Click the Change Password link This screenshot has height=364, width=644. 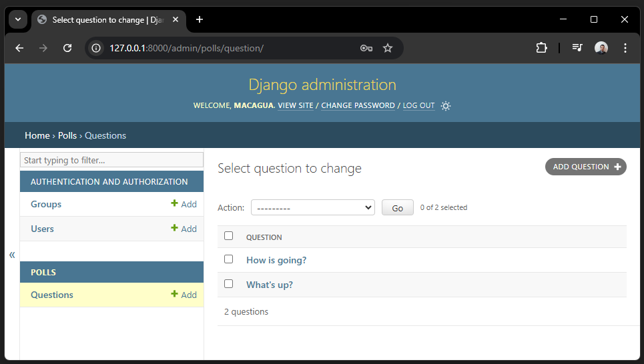358,105
